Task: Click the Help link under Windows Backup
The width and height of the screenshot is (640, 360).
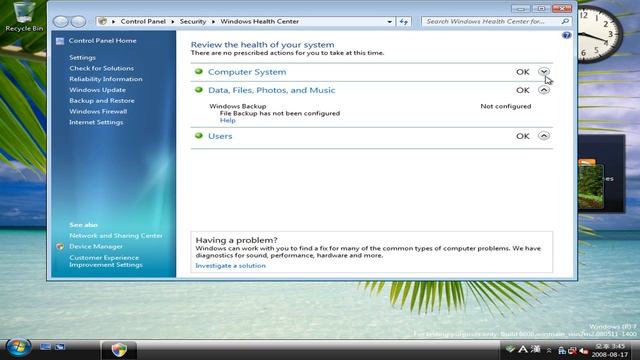Action: [x=227, y=120]
